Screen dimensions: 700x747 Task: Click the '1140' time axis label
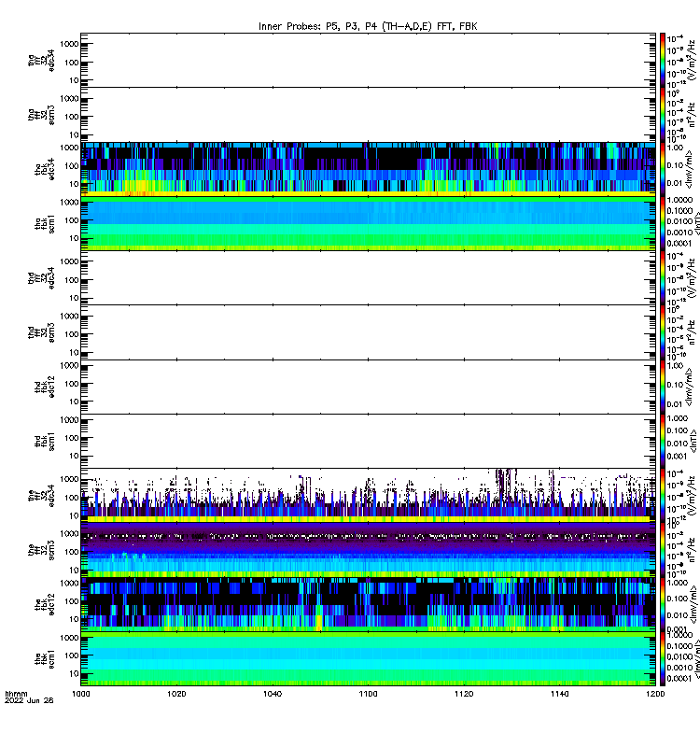pyautogui.click(x=559, y=694)
